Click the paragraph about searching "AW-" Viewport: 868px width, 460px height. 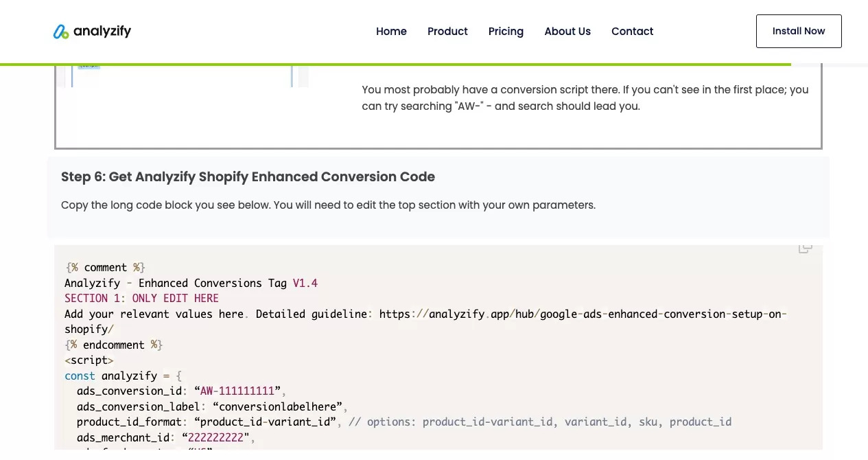[x=585, y=98]
